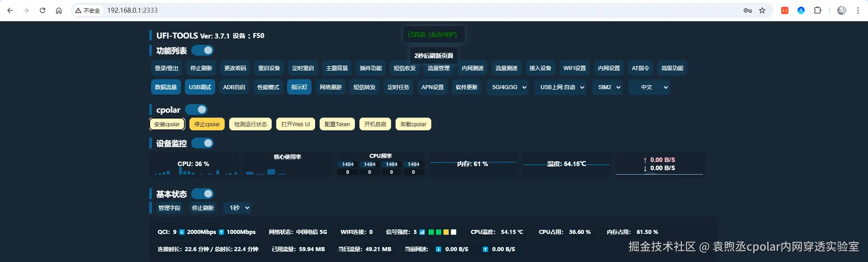Toggle the 功能列表 section switch
The width and height of the screenshot is (868, 262).
pyautogui.click(x=202, y=50)
